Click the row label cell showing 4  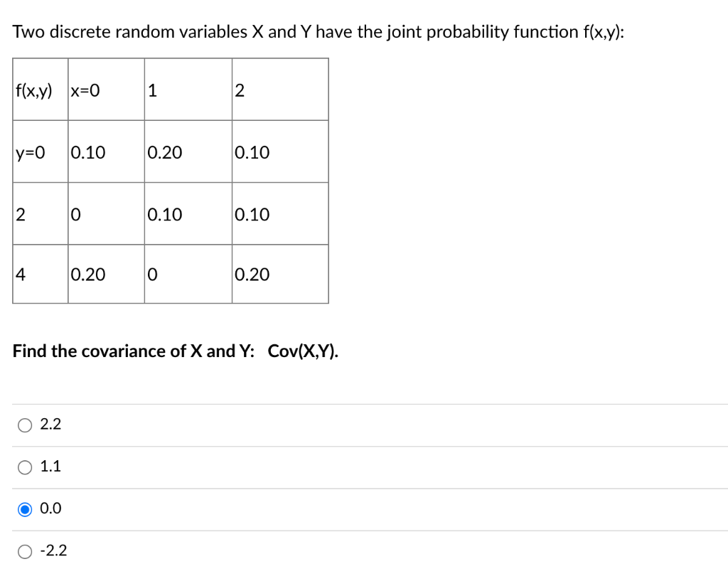[x=39, y=274]
